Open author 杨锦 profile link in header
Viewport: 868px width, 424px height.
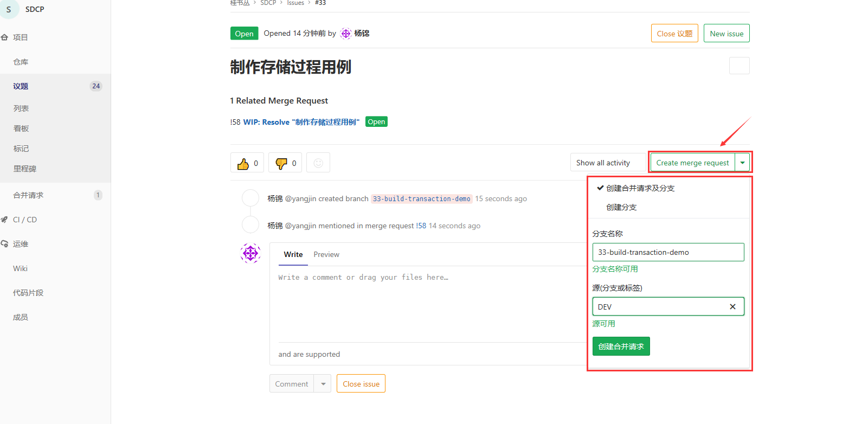tap(362, 34)
